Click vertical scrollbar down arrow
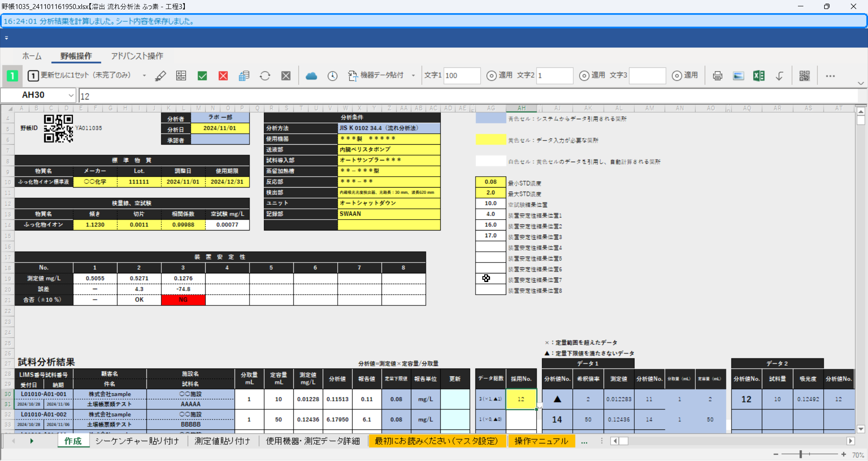The width and height of the screenshot is (868, 461). coord(861,429)
